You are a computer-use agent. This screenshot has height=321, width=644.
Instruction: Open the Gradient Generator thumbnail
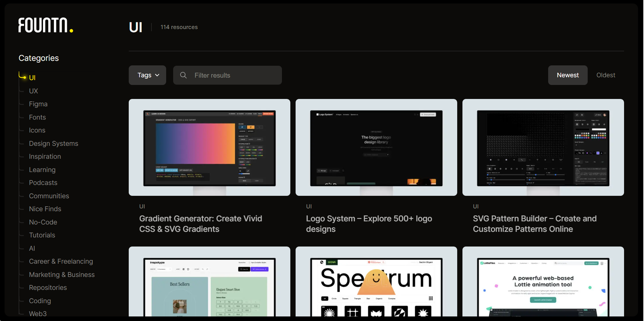(x=210, y=147)
